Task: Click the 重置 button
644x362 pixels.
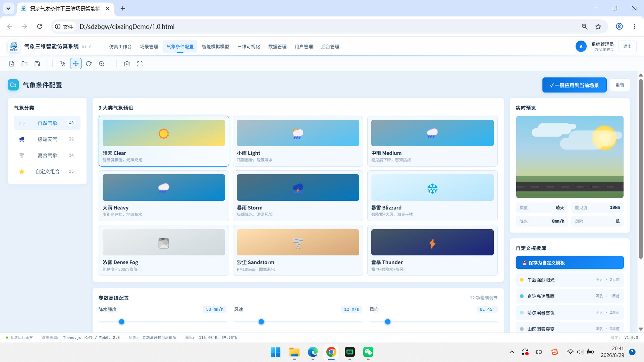Action: [x=620, y=85]
